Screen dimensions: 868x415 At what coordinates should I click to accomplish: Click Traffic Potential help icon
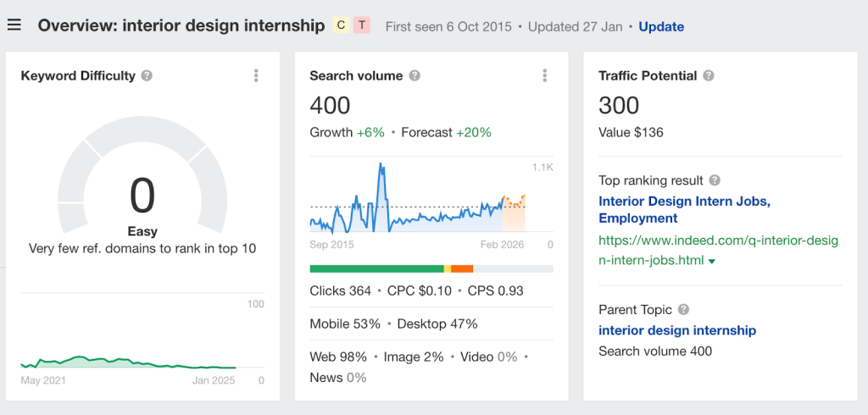click(x=709, y=75)
